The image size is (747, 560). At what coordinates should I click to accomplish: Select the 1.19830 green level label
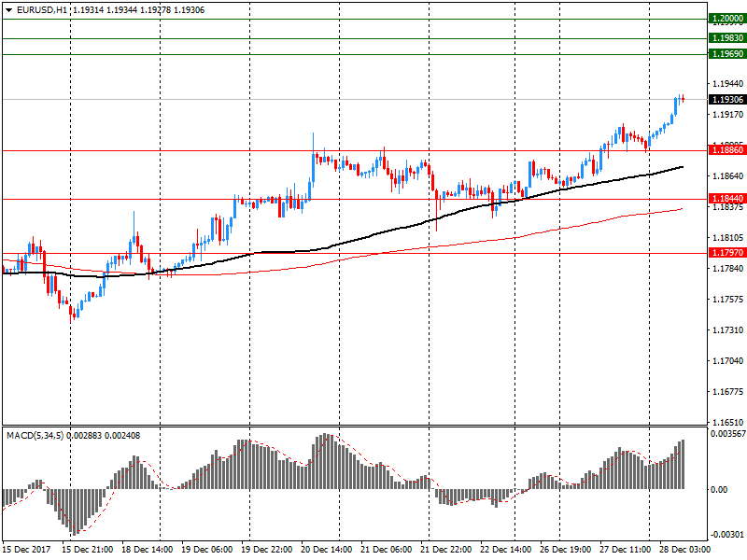pyautogui.click(x=726, y=38)
